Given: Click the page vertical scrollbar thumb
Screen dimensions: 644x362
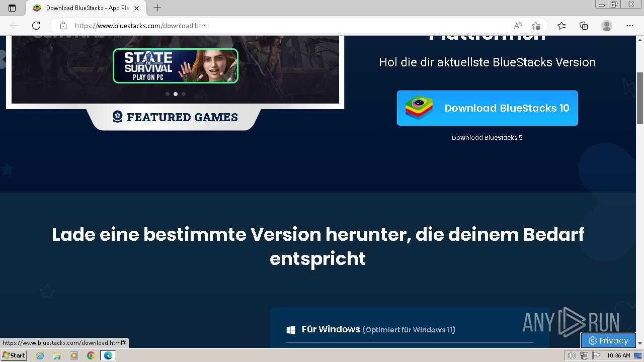Looking at the screenshot, I should 640,98.
